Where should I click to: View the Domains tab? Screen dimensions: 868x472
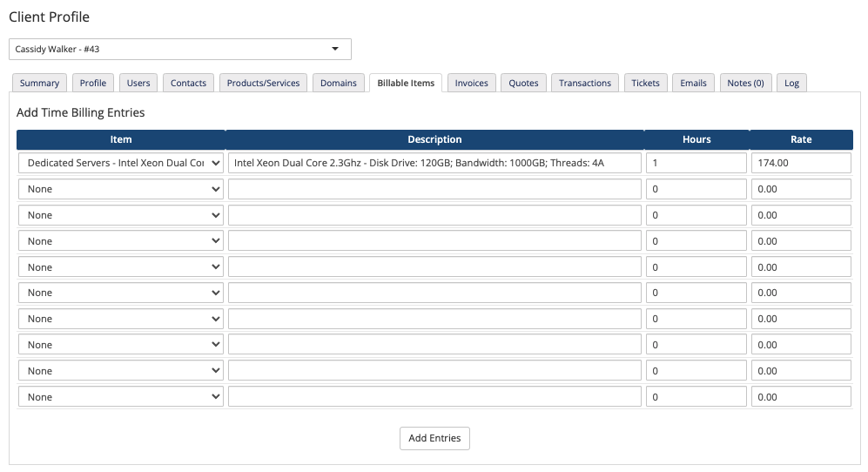(338, 83)
